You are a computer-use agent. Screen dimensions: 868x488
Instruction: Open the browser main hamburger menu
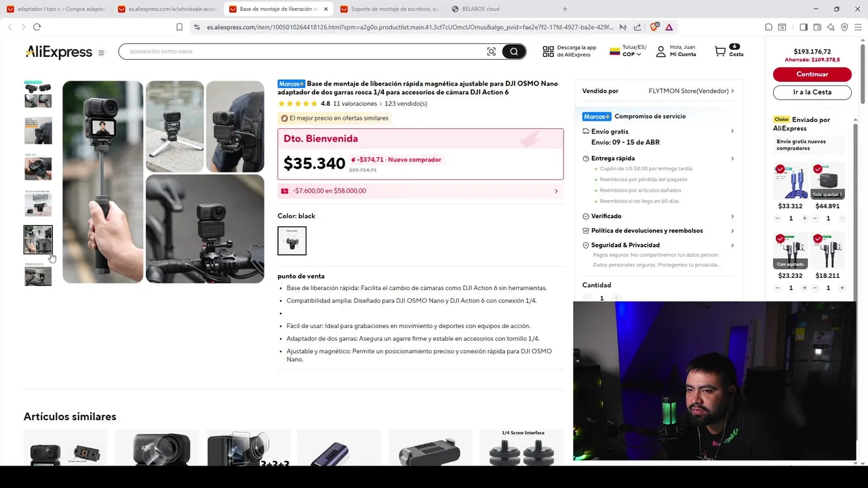pyautogui.click(x=858, y=27)
